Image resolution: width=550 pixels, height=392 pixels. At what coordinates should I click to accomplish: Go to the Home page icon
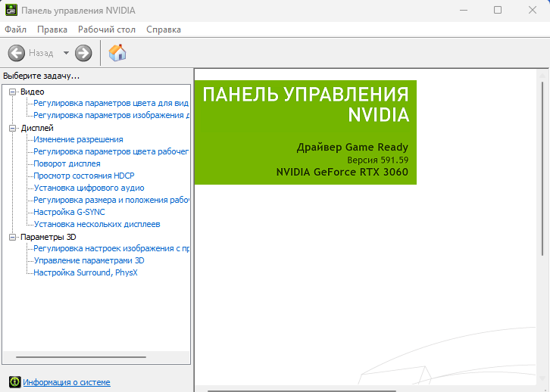[x=117, y=53]
